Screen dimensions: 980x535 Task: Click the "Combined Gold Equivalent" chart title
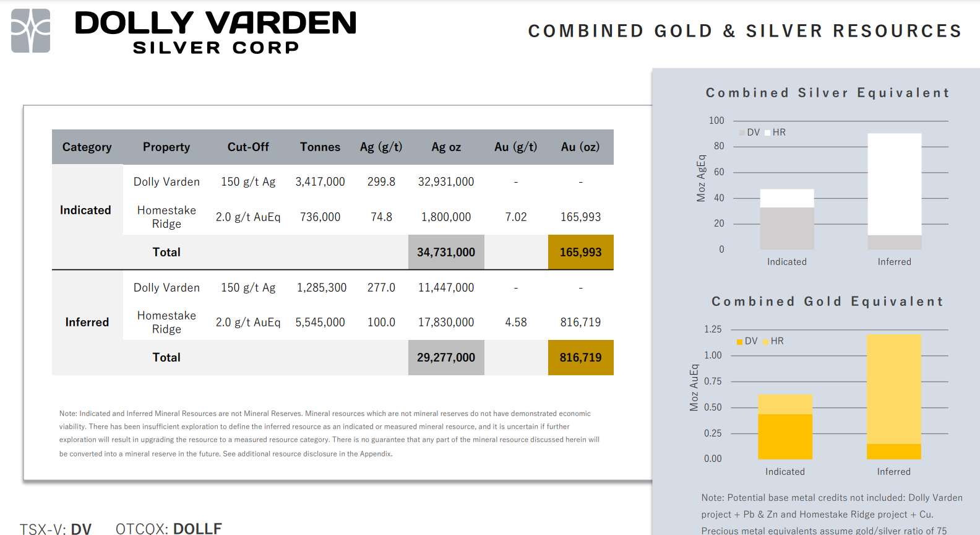(827, 302)
